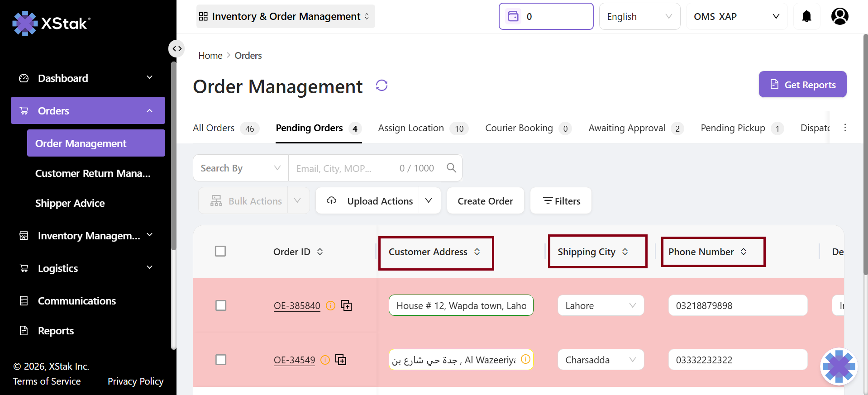This screenshot has height=395, width=868.
Task: Open the XStak floating assistant button
Action: pyautogui.click(x=839, y=366)
